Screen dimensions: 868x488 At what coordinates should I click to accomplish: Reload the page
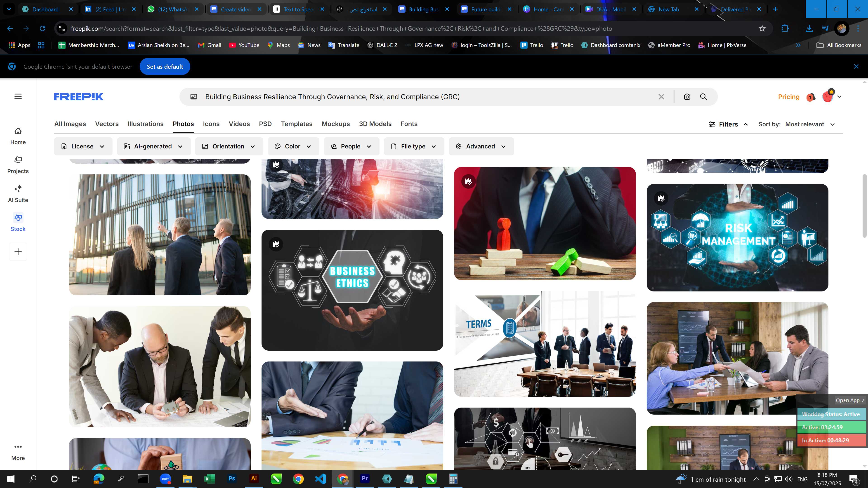pyautogui.click(x=42, y=29)
